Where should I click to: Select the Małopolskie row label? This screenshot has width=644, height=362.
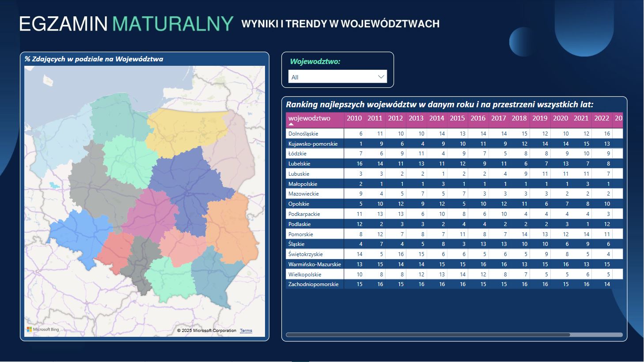click(303, 184)
